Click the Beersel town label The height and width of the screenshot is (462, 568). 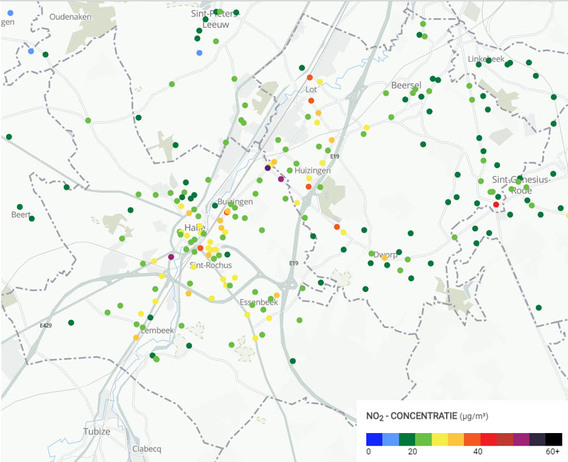pyautogui.click(x=406, y=85)
